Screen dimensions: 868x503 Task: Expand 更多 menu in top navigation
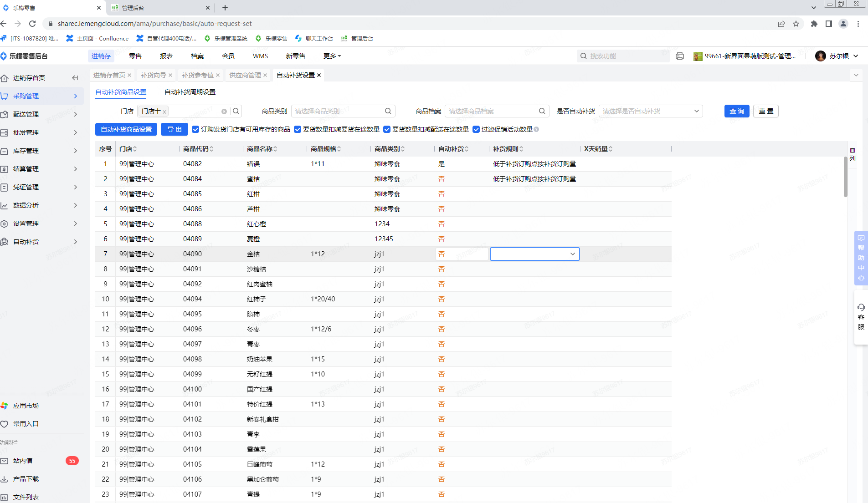pos(332,56)
